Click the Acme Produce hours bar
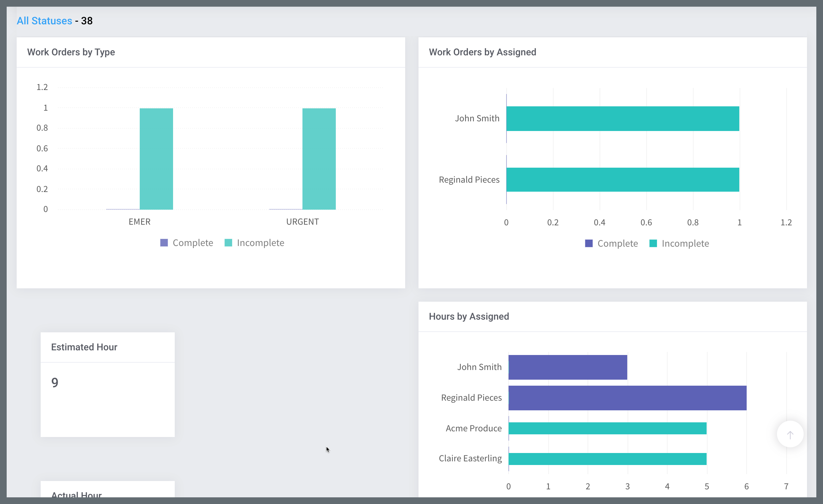 (x=607, y=428)
